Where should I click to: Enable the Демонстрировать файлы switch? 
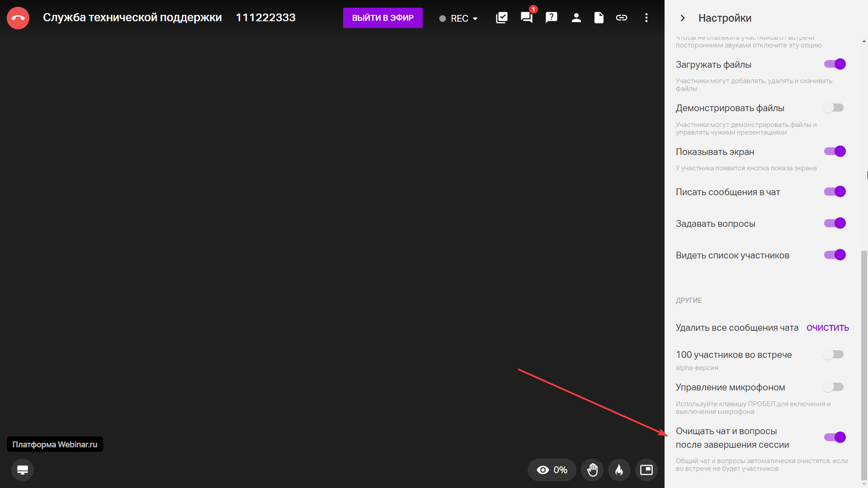pos(834,108)
